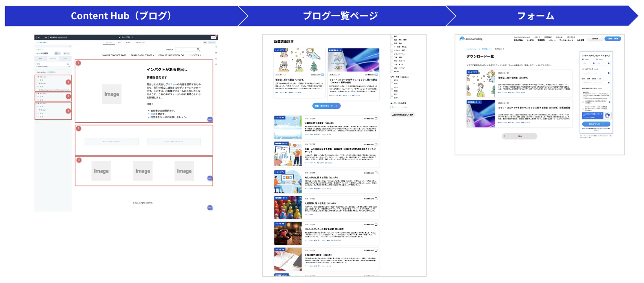Viewport: 644px width, 283px height.
Task: Click the 戻る back button
Action: pyautogui.click(x=519, y=136)
